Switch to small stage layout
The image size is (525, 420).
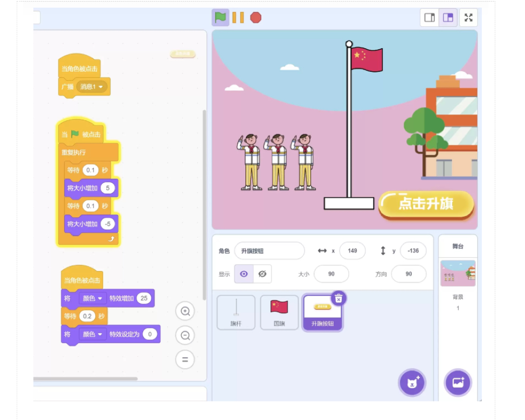click(x=430, y=17)
